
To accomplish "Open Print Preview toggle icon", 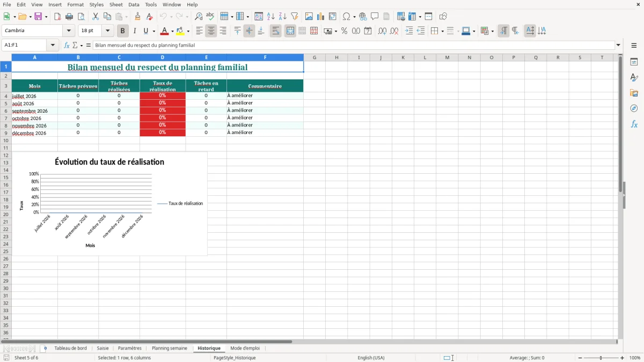I will point(80,17).
